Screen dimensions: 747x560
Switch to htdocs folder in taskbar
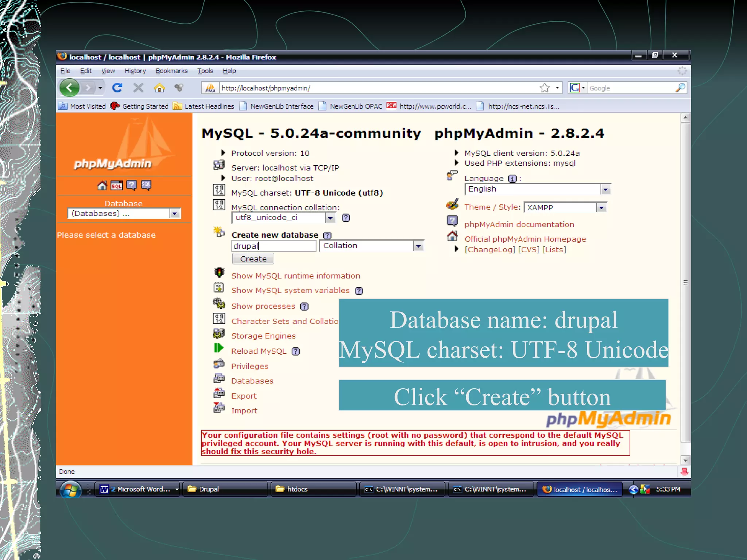(313, 489)
